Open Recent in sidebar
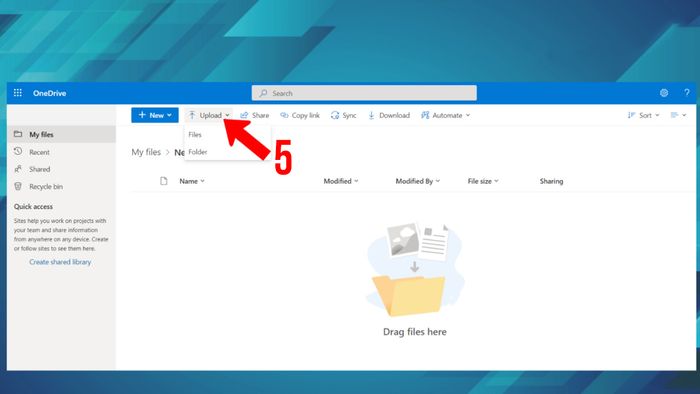The height and width of the screenshot is (394, 700). point(61,152)
